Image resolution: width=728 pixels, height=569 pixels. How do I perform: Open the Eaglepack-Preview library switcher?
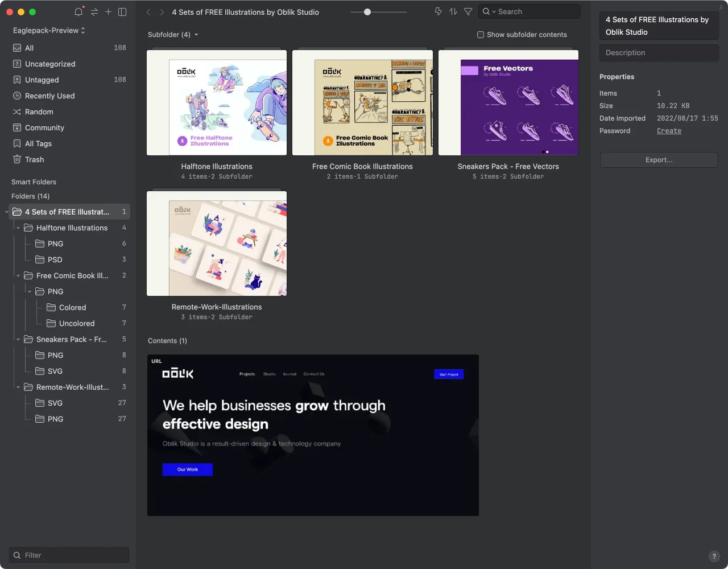(x=49, y=30)
